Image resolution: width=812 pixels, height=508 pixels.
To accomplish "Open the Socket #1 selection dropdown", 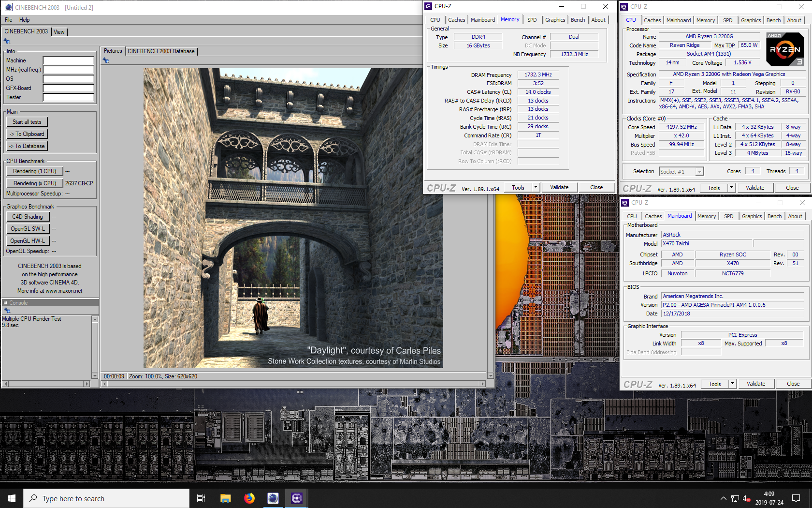I will click(699, 172).
